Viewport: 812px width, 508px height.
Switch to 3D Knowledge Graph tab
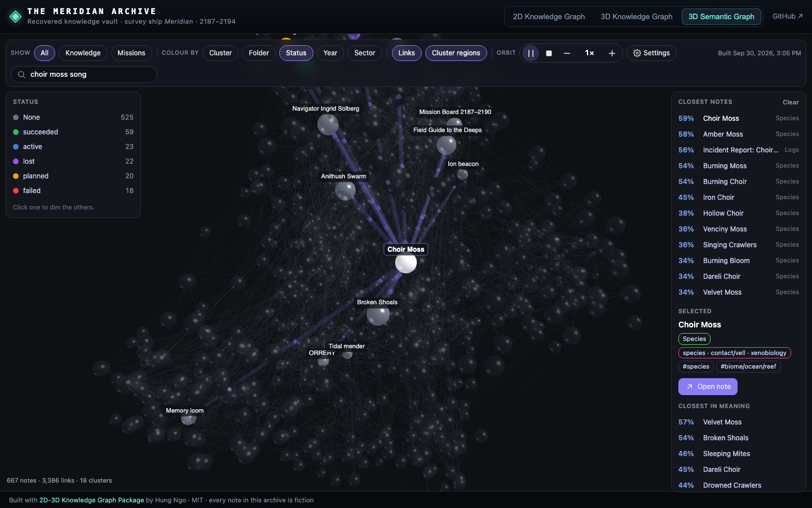[x=637, y=16]
